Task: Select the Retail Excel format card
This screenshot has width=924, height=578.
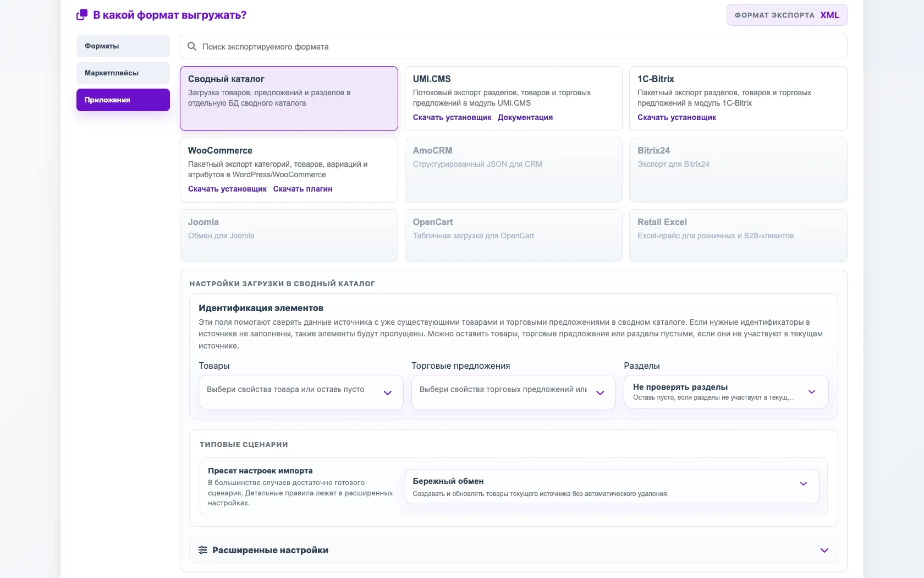Action: 738,236
